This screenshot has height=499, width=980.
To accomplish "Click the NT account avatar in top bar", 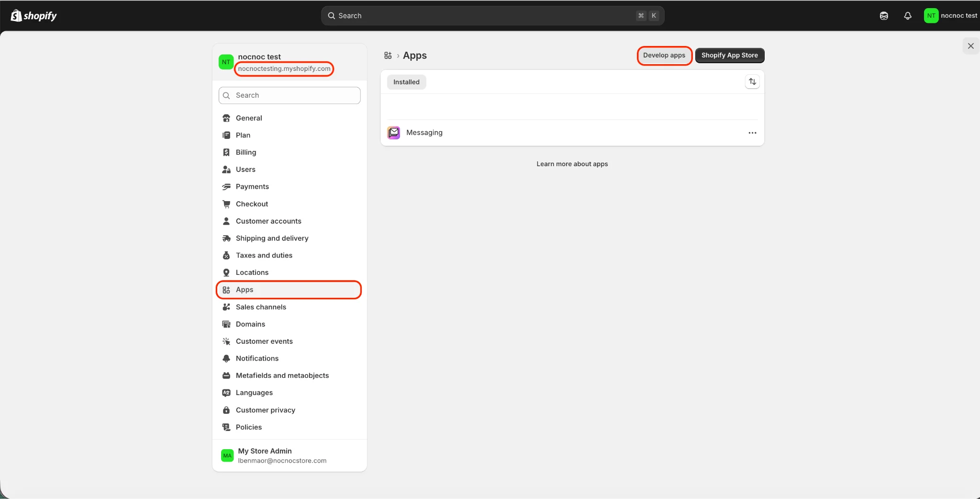I will click(x=931, y=16).
